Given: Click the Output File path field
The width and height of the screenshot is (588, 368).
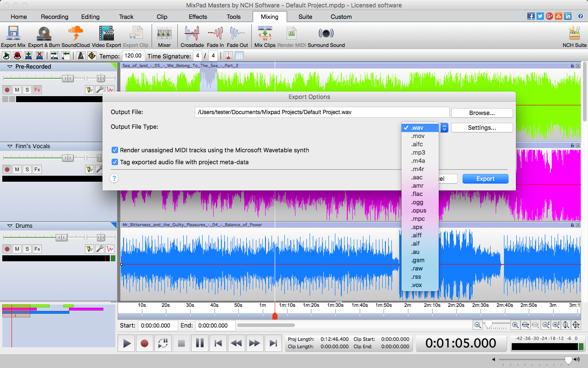Looking at the screenshot, I should coord(322,112).
